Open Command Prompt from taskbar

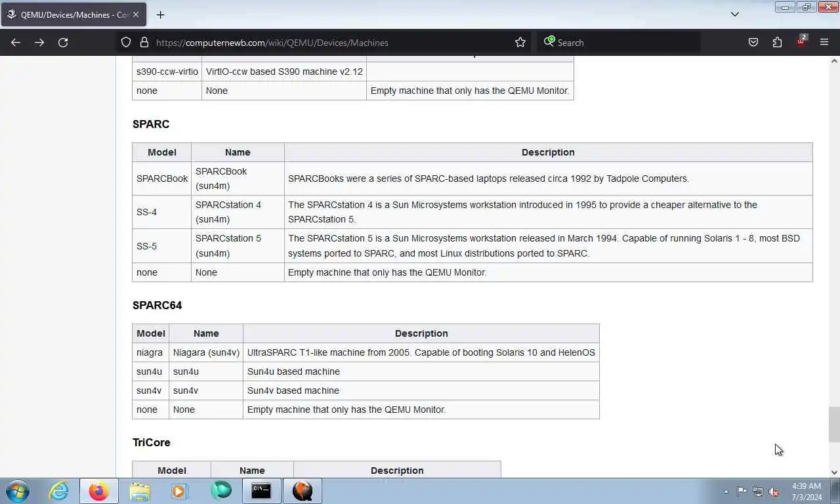click(x=261, y=491)
